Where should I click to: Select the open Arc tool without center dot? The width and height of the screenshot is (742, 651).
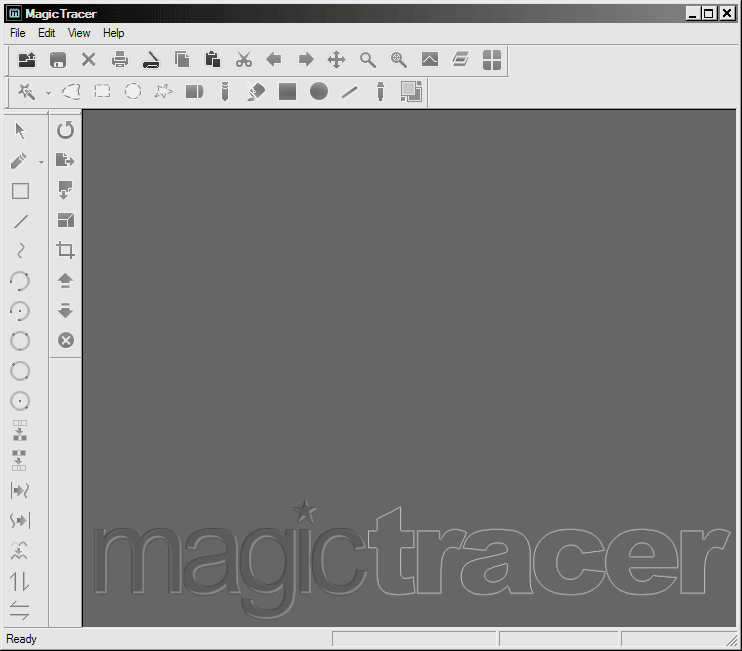tap(20, 281)
